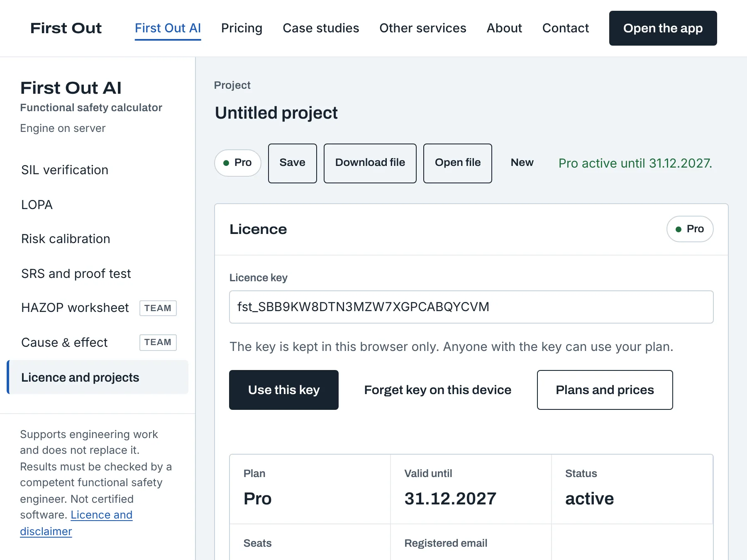Viewport: 747px width, 560px height.
Task: Click the TEAM badge next to Cause & effect
Action: (x=158, y=343)
